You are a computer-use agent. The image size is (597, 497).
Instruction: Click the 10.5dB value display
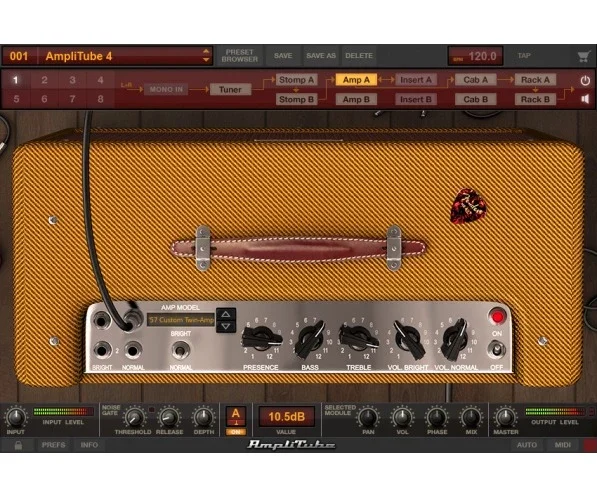(286, 417)
